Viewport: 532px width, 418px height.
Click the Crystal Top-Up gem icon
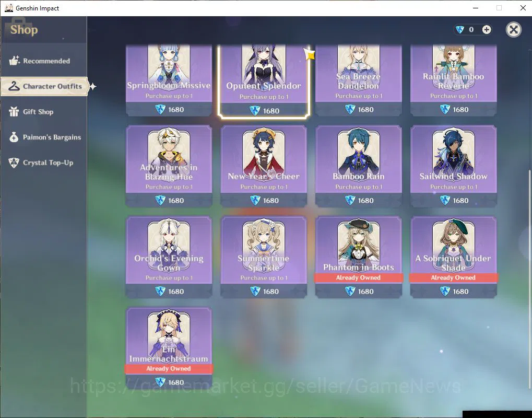14,162
